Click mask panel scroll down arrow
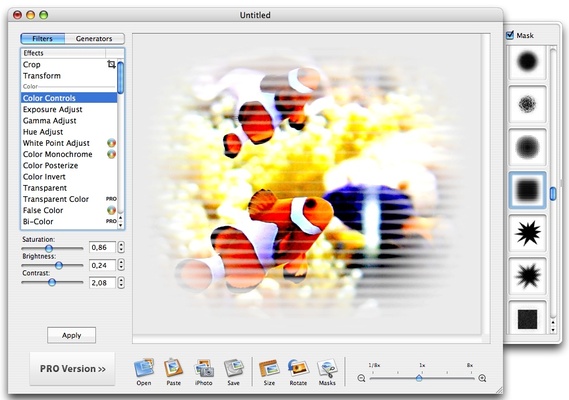The height and width of the screenshot is (400, 569). pyautogui.click(x=553, y=330)
